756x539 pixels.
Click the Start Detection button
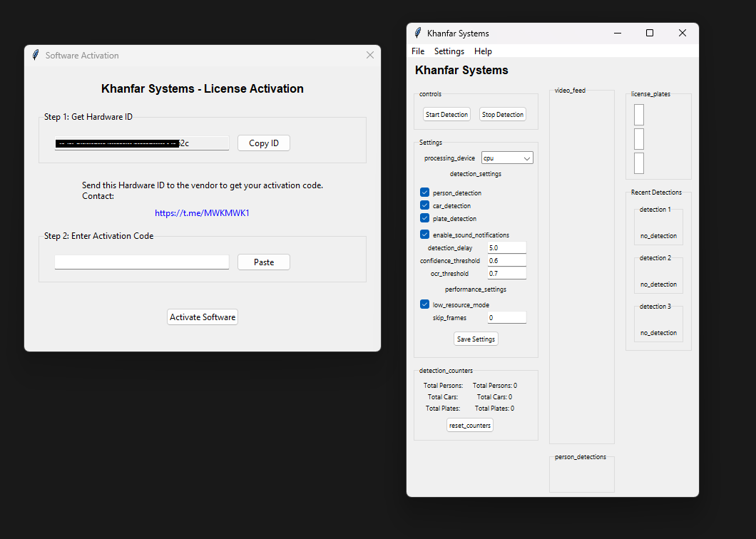pyautogui.click(x=446, y=114)
